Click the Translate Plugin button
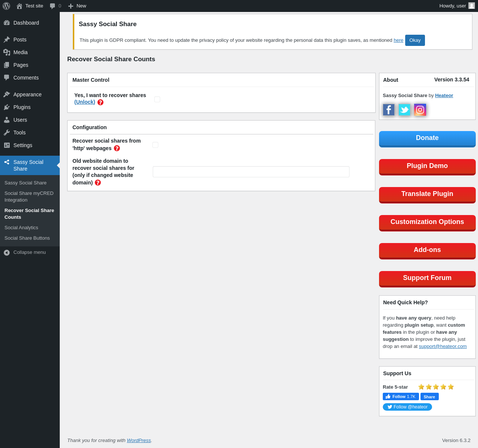The image size is (478, 448). coord(427,195)
